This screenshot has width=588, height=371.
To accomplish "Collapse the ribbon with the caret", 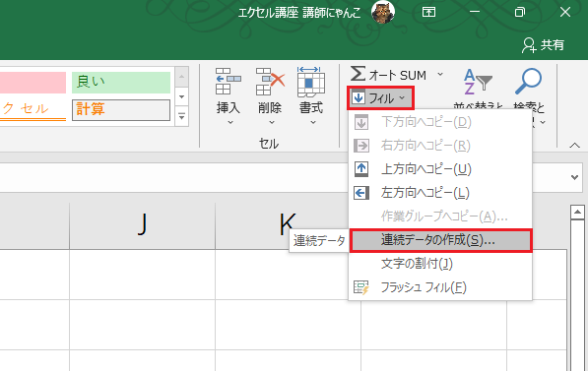I will [574, 146].
